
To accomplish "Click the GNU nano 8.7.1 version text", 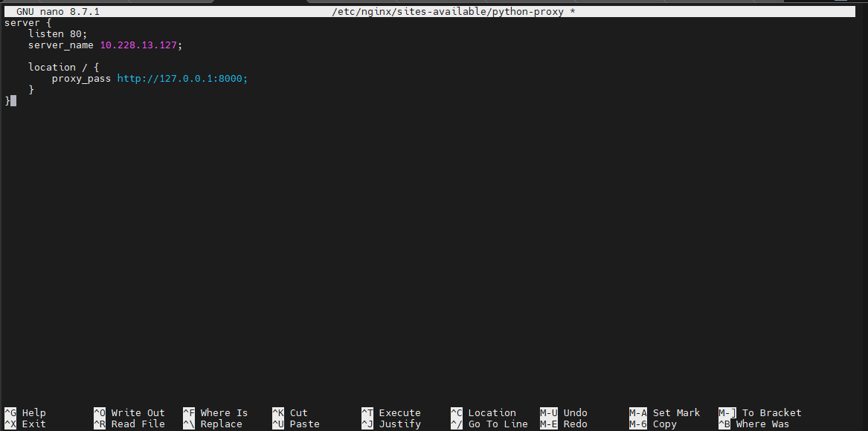I will (x=58, y=12).
